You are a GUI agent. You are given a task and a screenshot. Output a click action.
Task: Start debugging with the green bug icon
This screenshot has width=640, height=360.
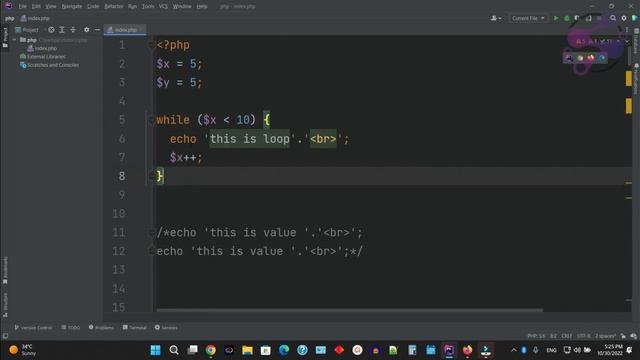click(567, 18)
